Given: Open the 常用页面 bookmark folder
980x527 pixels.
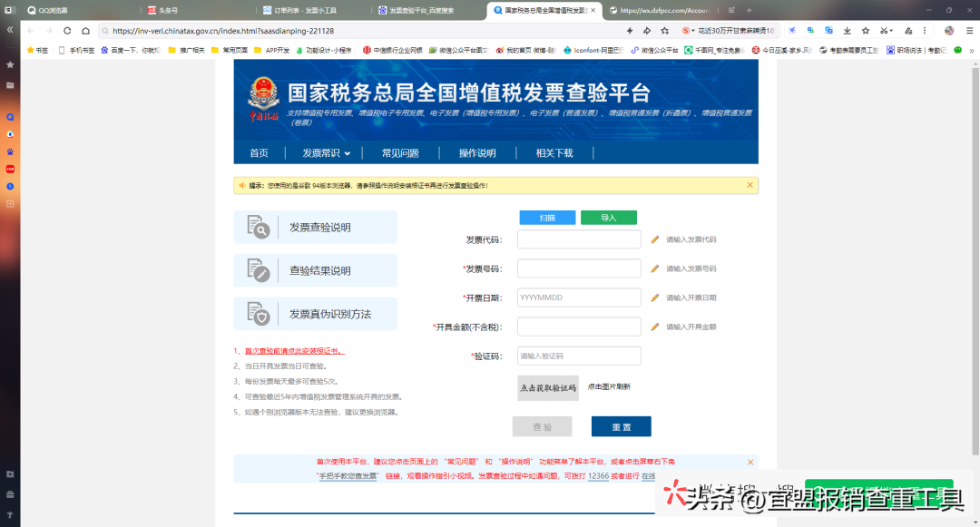Looking at the screenshot, I should pos(230,51).
